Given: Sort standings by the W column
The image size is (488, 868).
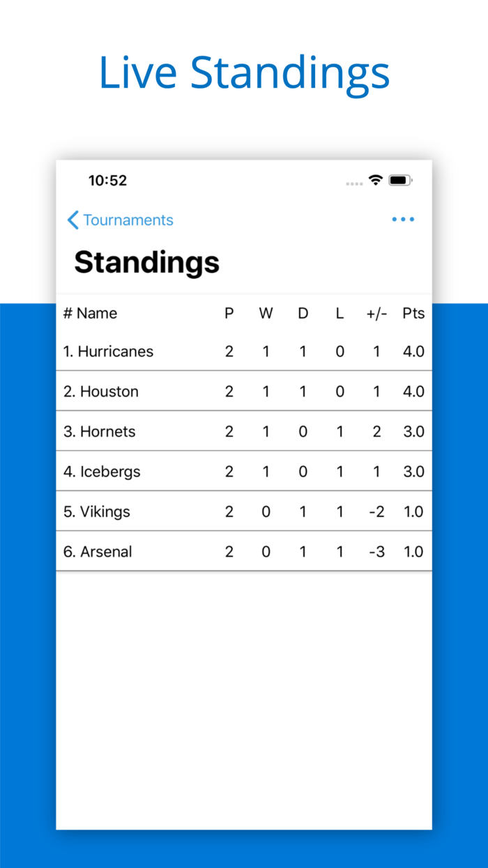Looking at the screenshot, I should point(266,313).
